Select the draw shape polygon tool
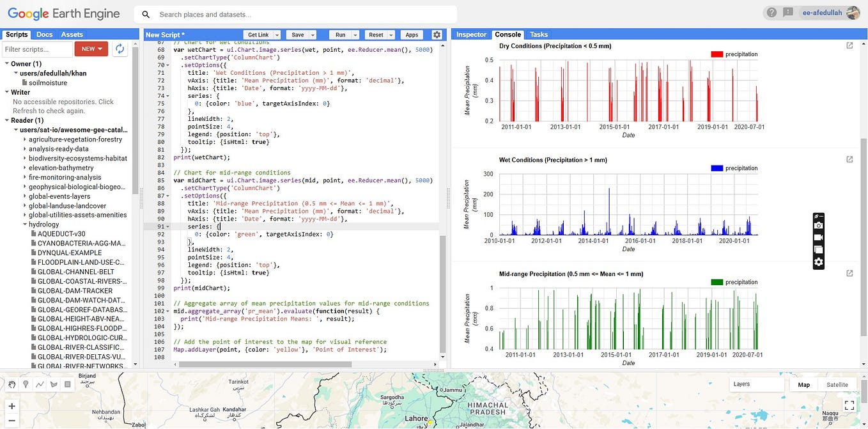 (x=54, y=384)
